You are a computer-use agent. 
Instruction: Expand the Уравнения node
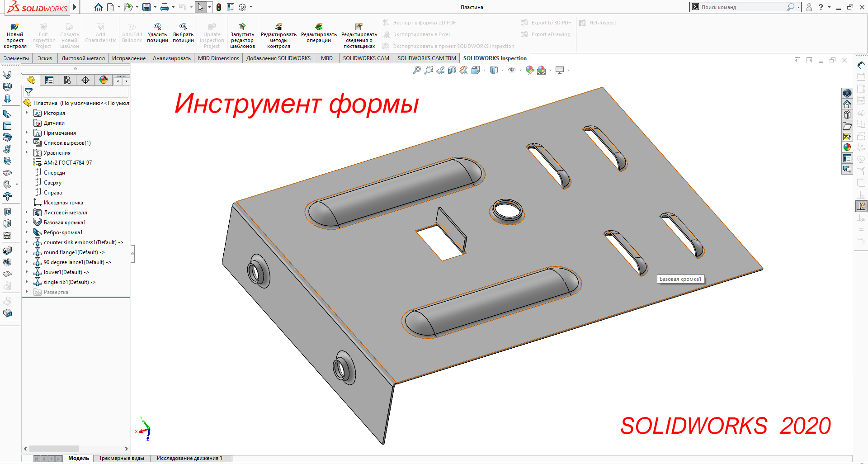[27, 153]
